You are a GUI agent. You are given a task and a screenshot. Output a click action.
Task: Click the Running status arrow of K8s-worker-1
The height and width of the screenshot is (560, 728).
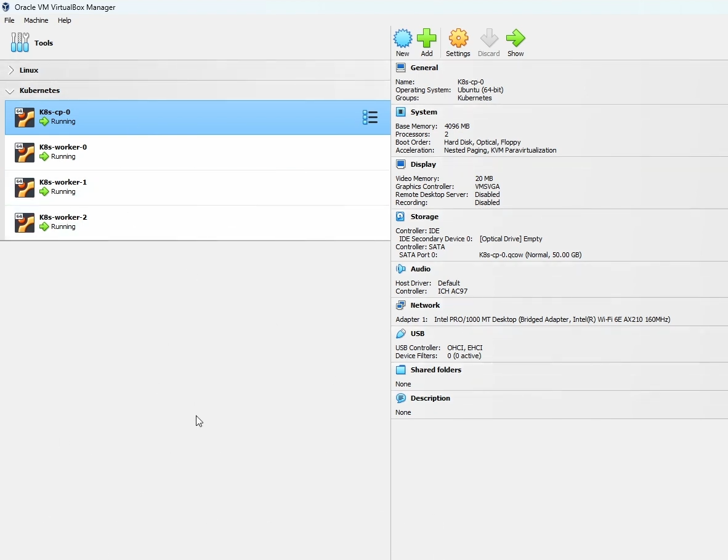44,191
